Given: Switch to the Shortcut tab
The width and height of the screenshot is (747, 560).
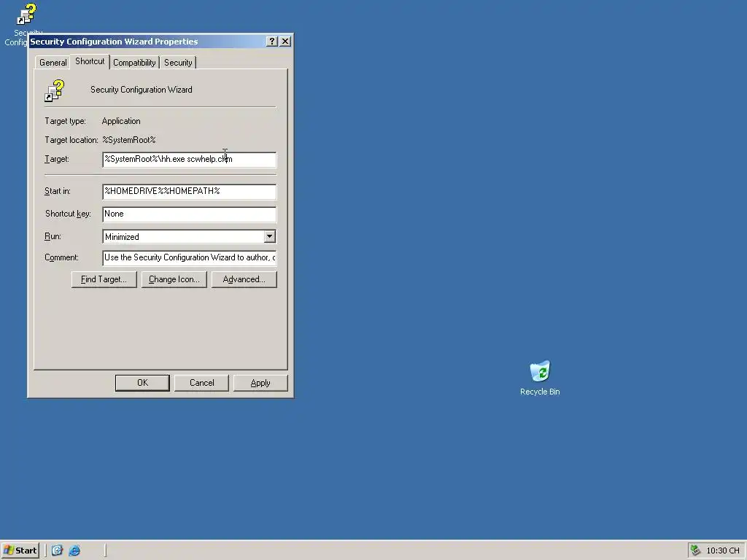Looking at the screenshot, I should pyautogui.click(x=90, y=61).
